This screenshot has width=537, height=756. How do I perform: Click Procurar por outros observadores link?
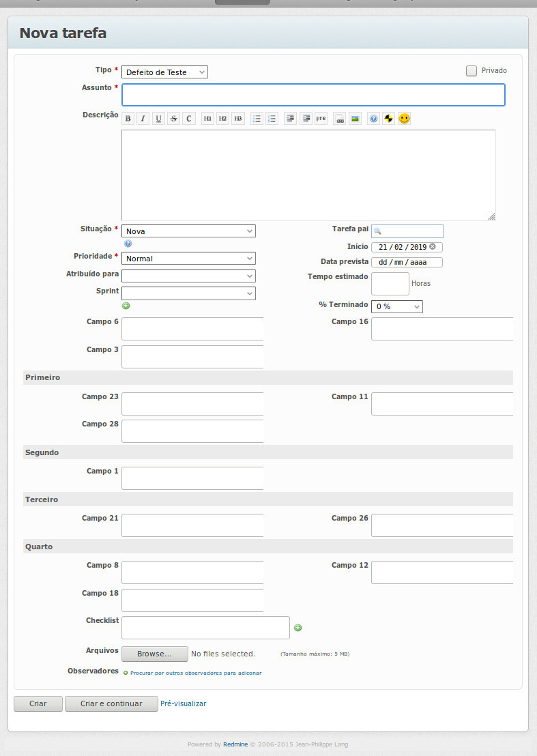pos(196,673)
